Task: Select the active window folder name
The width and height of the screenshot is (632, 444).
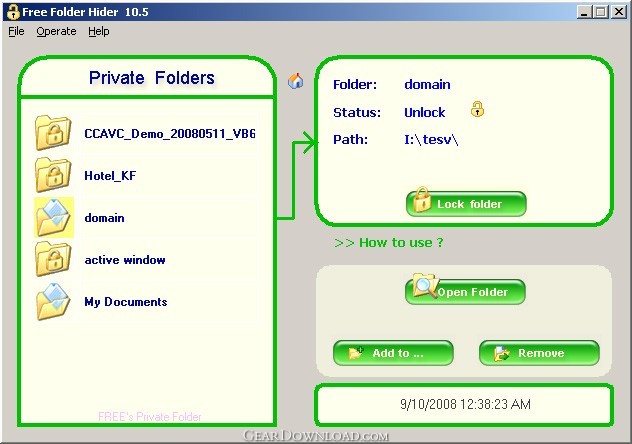Action: point(125,260)
